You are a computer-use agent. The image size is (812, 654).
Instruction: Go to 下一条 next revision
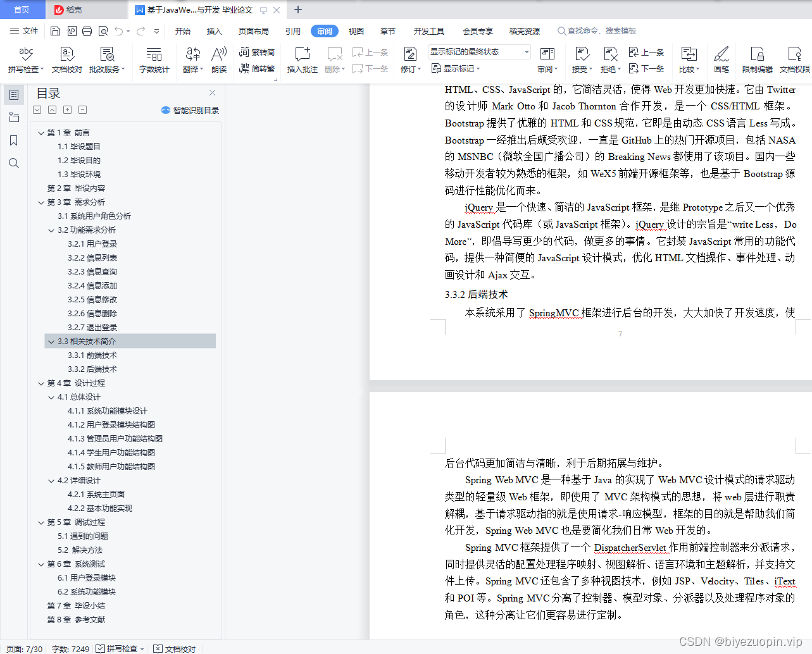point(646,68)
